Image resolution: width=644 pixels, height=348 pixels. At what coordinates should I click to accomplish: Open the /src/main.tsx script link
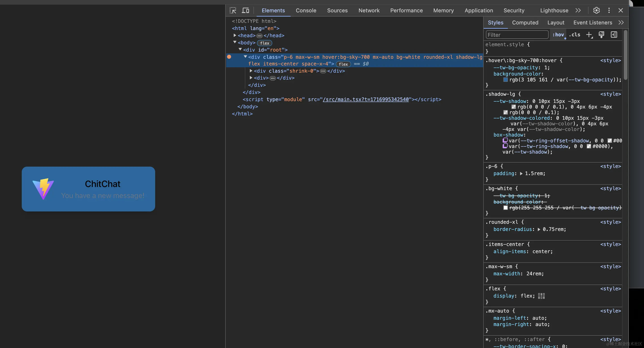(x=365, y=99)
